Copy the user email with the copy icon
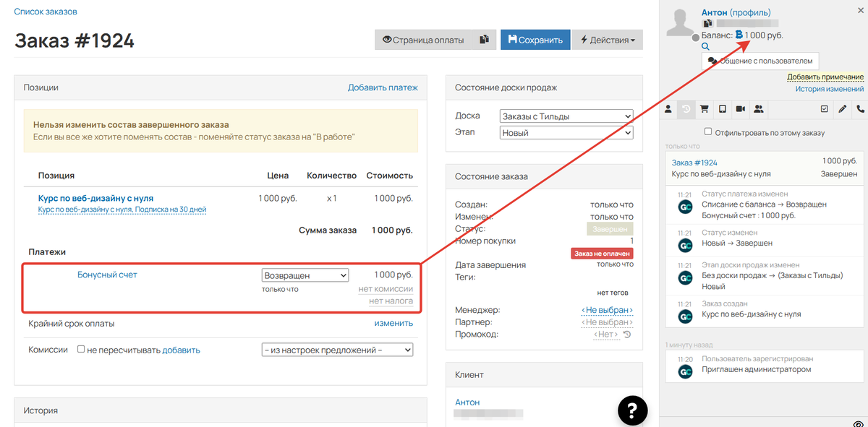868x427 pixels. pyautogui.click(x=708, y=24)
